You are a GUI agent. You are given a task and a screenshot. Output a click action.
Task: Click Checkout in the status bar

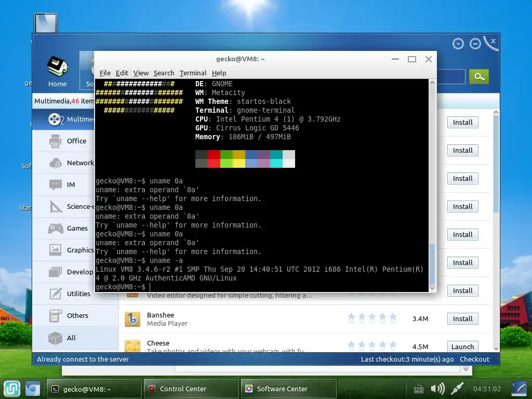pyautogui.click(x=474, y=359)
